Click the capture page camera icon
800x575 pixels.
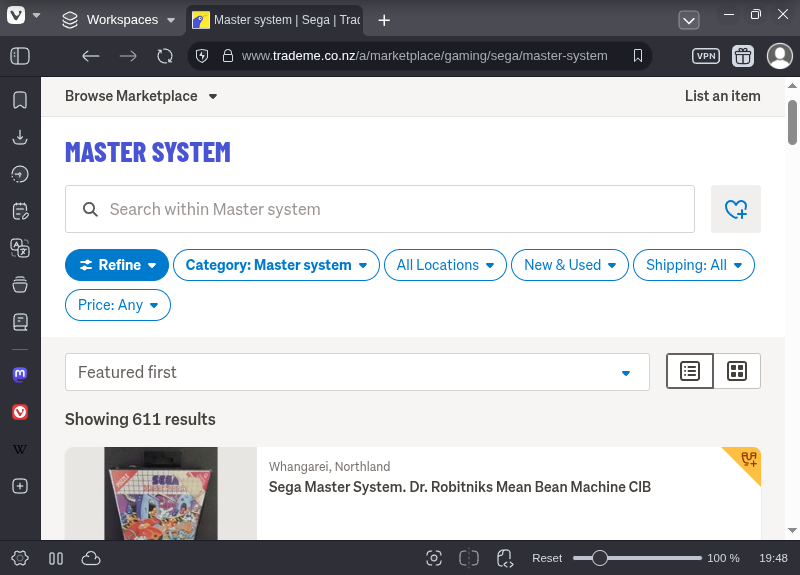(x=433, y=558)
